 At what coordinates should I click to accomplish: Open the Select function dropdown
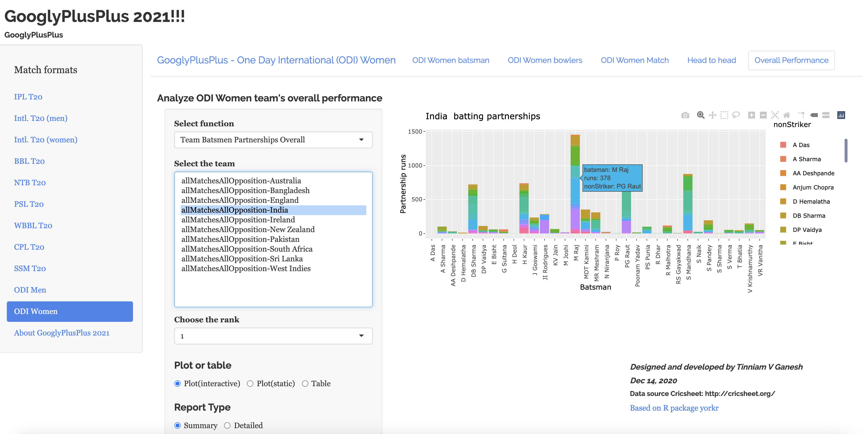tap(273, 140)
